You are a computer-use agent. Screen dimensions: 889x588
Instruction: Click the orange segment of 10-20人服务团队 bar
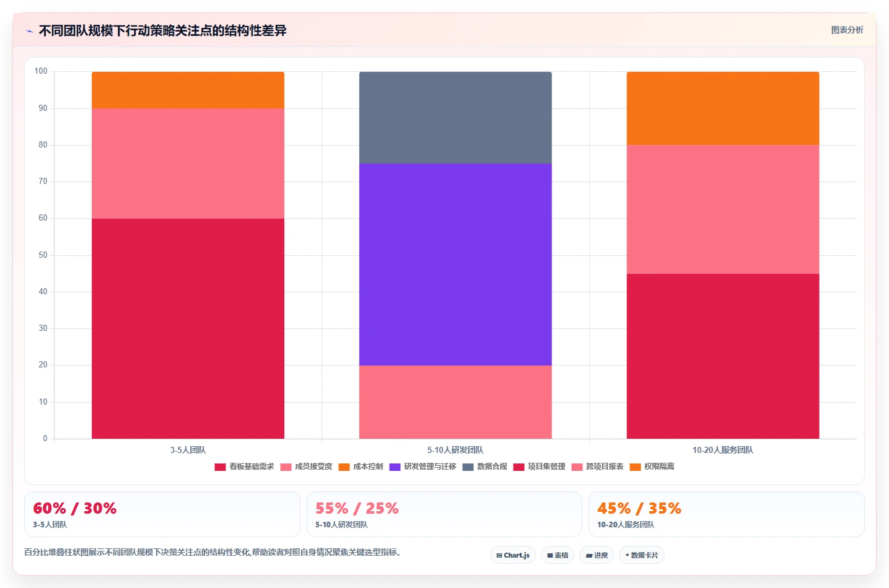(x=723, y=108)
